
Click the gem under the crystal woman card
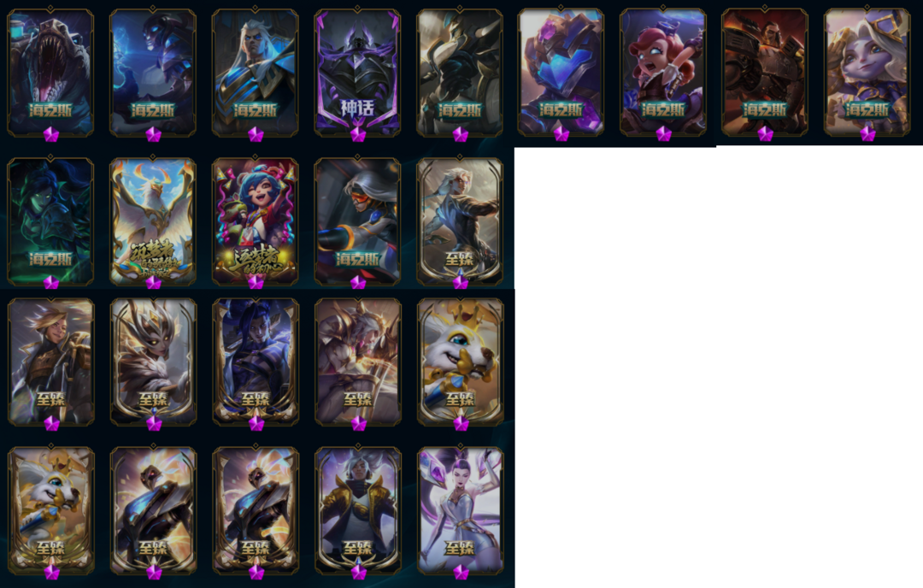461,572
